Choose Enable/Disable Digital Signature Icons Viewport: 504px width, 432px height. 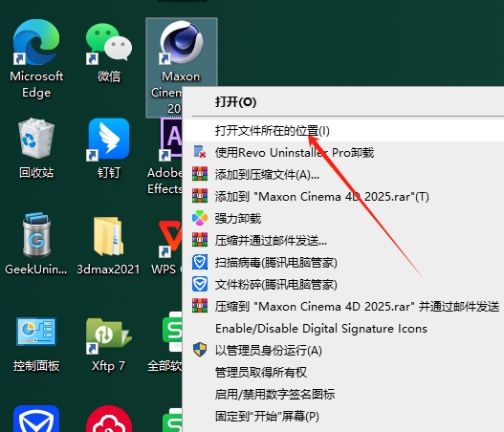(343, 328)
